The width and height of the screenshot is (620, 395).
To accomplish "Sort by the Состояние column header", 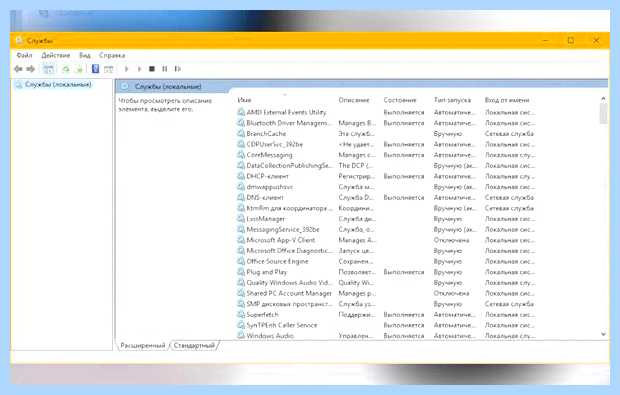I will tap(400, 100).
